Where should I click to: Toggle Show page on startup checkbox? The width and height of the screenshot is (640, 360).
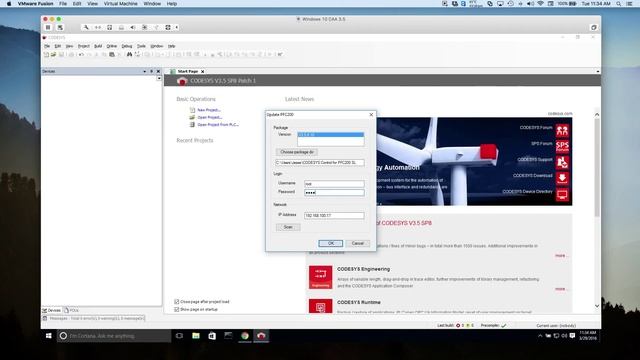(x=177, y=309)
